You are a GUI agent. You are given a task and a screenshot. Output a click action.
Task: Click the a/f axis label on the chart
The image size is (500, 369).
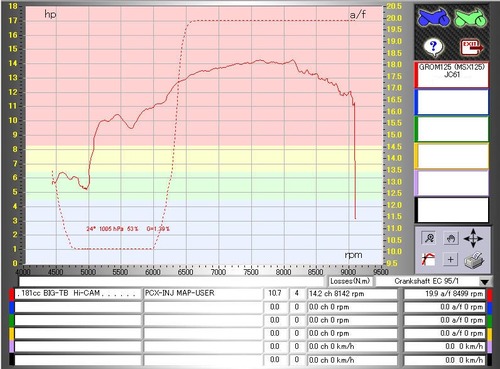click(357, 15)
